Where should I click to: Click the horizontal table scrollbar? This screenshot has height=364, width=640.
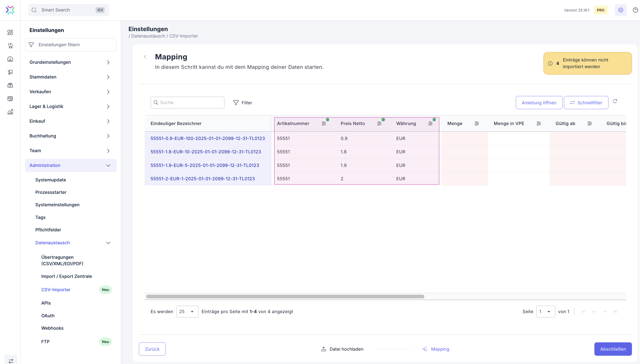(x=285, y=297)
